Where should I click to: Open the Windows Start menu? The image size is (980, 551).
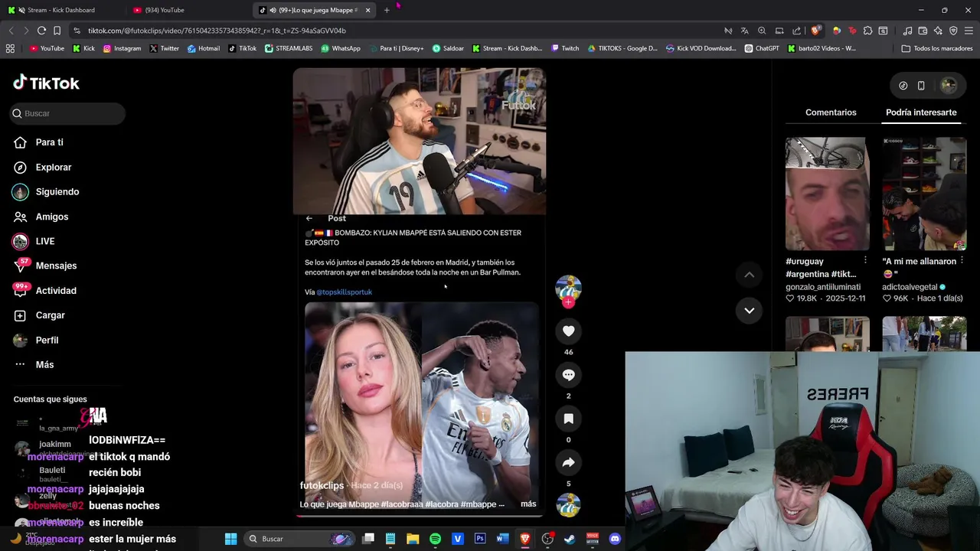coord(230,539)
